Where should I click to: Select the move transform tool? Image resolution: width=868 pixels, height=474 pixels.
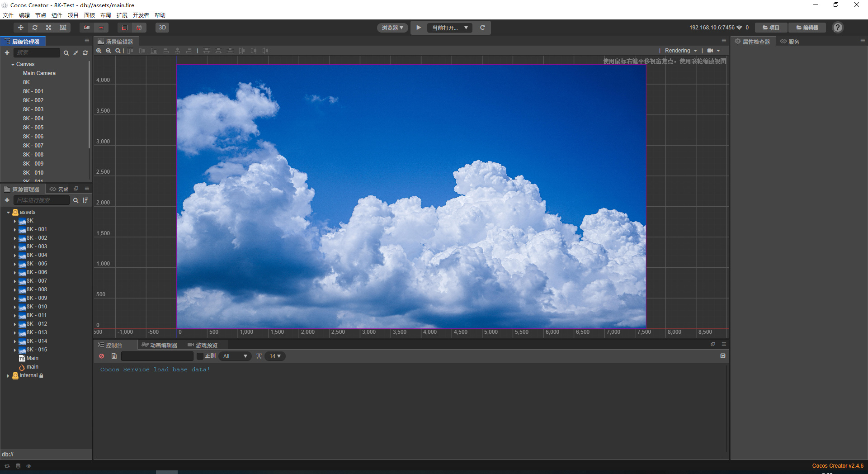click(x=21, y=28)
